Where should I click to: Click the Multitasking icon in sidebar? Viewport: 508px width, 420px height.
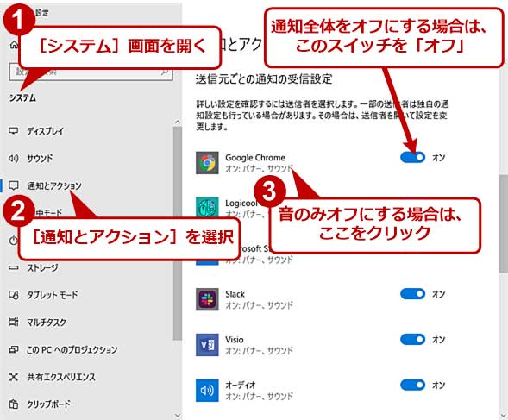click(13, 323)
